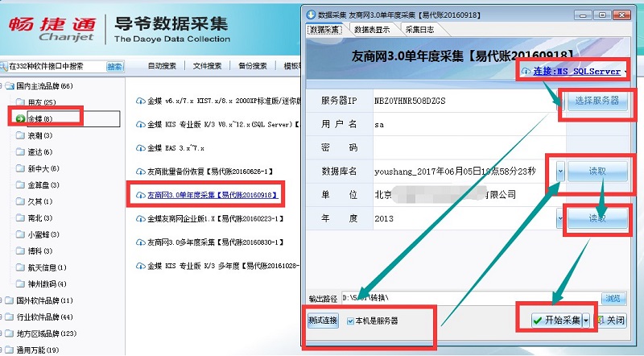Click blue download icon in dialog title bar
The width and height of the screenshot is (644, 356).
(x=312, y=14)
